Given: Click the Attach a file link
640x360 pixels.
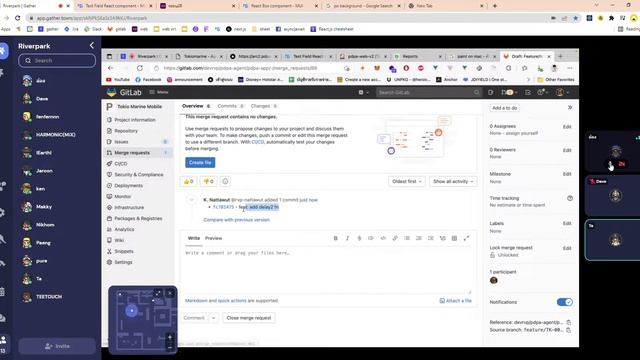Looking at the screenshot, I should (x=456, y=300).
